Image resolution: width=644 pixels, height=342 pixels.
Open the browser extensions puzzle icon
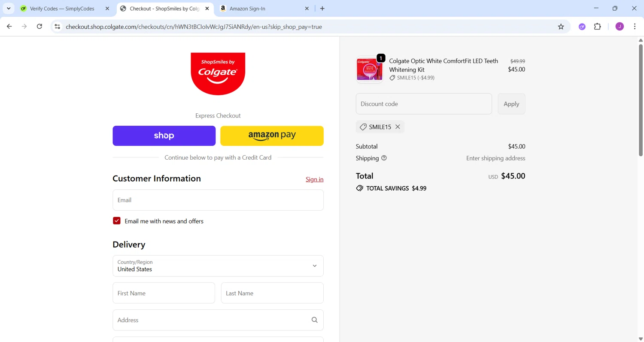click(x=598, y=27)
